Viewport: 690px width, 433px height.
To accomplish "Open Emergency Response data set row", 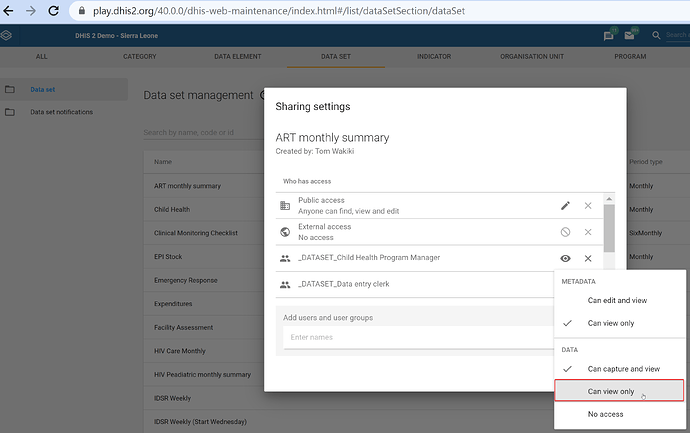I will click(x=203, y=280).
